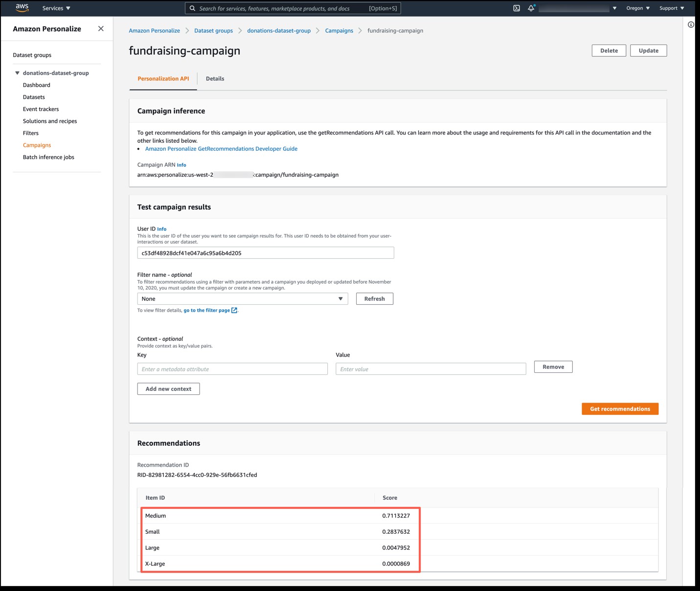Switch to the Details tab
This screenshot has height=591, width=700.
pyautogui.click(x=215, y=79)
